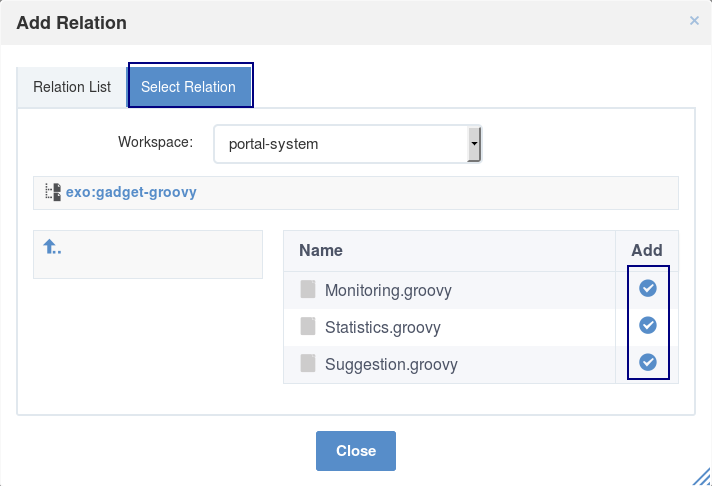Select the Suggestion.groovy file name

point(391,365)
